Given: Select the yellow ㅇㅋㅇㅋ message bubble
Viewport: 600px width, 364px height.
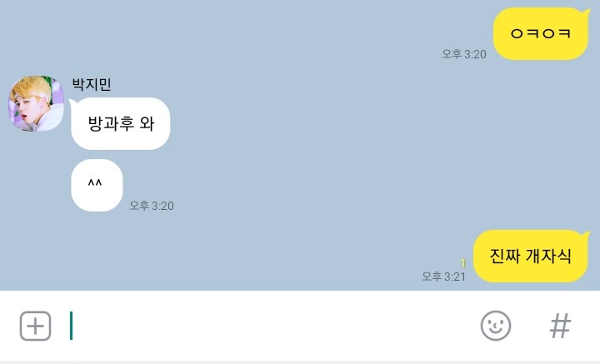Looking at the screenshot, I should coord(541,33).
